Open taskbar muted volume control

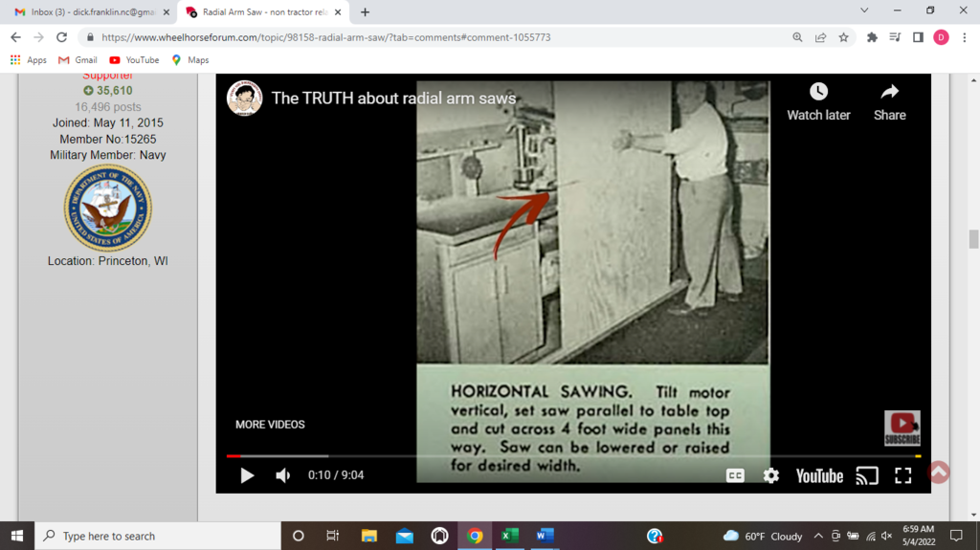[x=886, y=537]
